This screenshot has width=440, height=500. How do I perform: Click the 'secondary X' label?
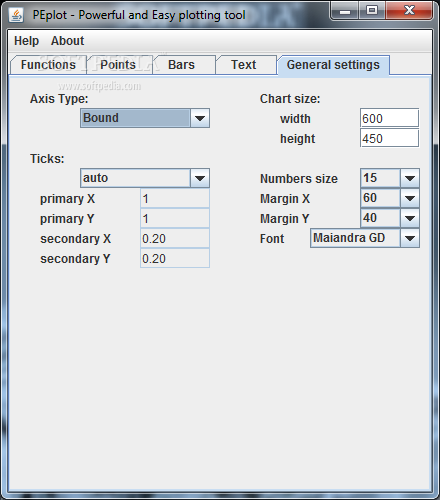[x=75, y=239]
